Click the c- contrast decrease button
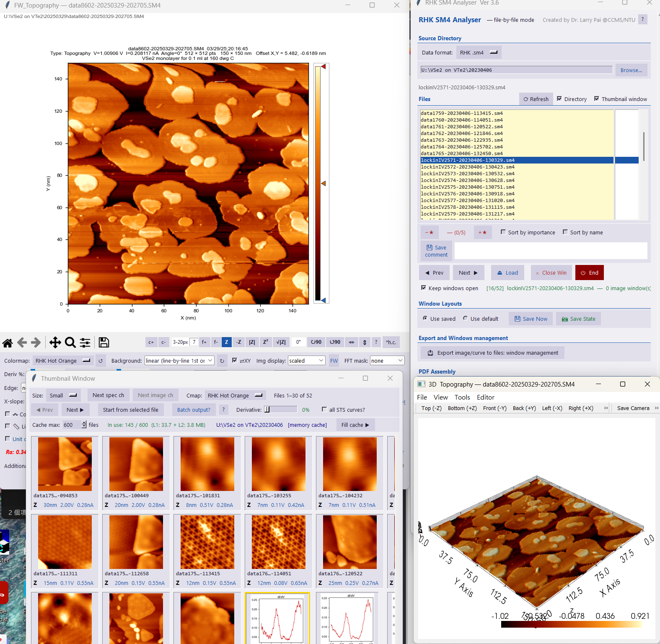The width and height of the screenshot is (660, 644). (x=164, y=342)
